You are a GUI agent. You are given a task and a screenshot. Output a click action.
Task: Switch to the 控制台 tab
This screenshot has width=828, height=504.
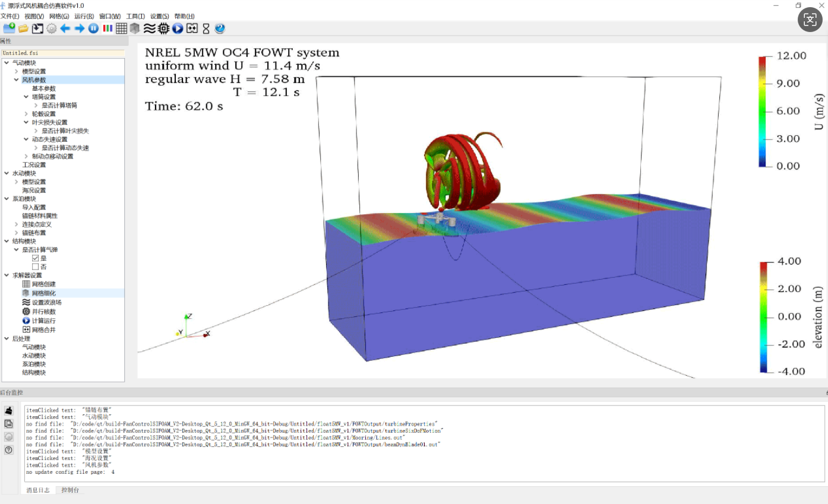pyautogui.click(x=70, y=490)
